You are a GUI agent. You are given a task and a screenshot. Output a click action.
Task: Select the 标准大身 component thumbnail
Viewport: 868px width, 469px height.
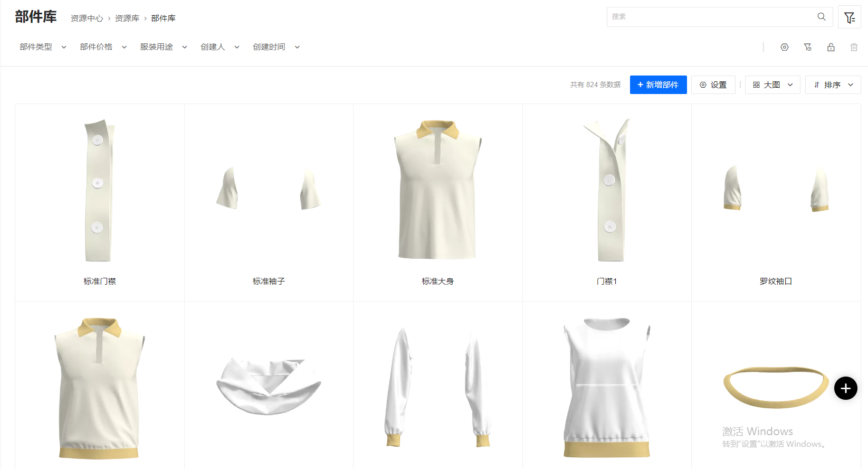(437, 190)
